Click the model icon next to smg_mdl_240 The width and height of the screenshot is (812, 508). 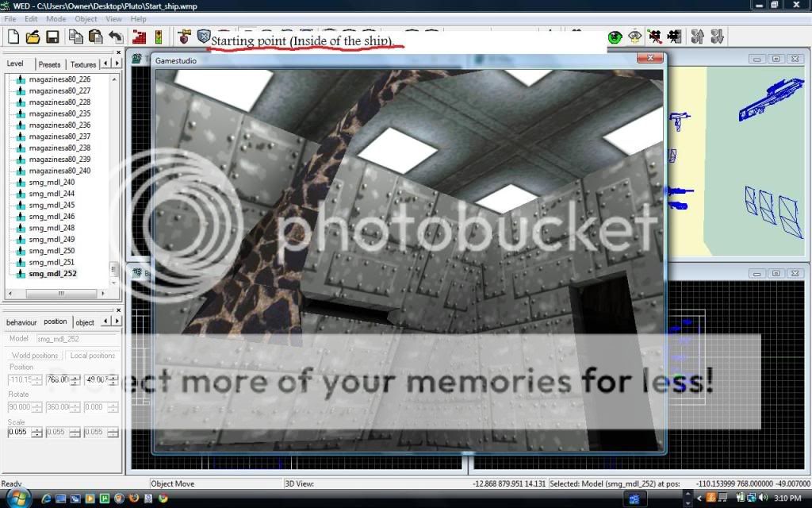[21, 183]
